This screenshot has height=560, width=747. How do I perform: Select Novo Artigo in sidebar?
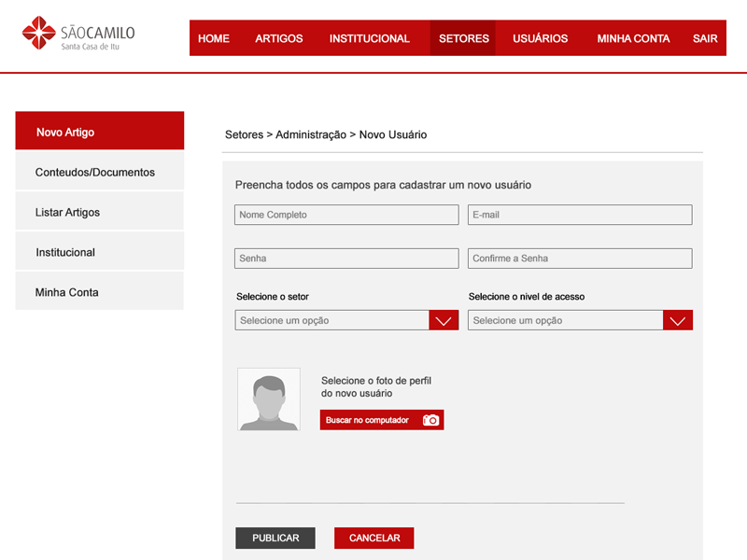tap(100, 132)
